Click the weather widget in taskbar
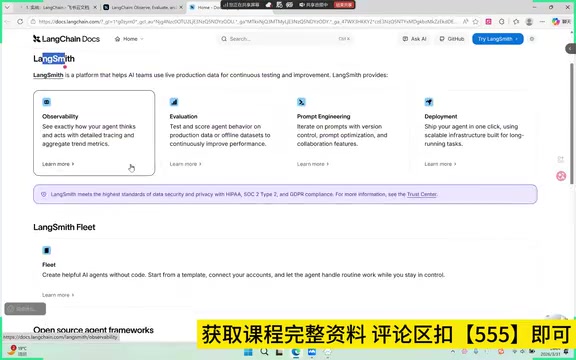 click(17, 350)
